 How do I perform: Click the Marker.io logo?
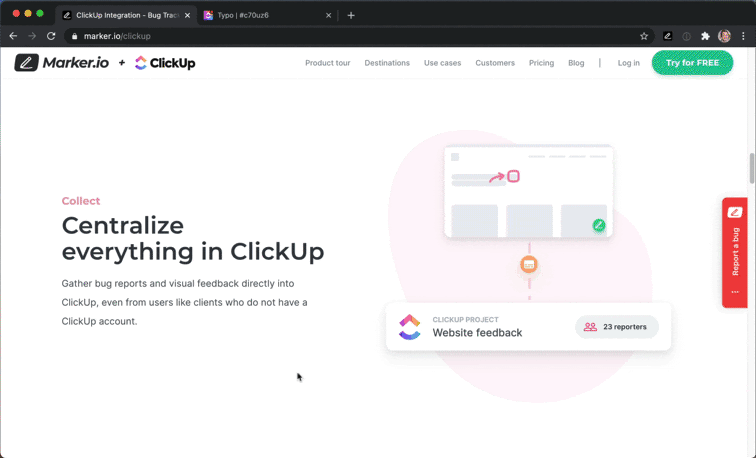tap(62, 63)
